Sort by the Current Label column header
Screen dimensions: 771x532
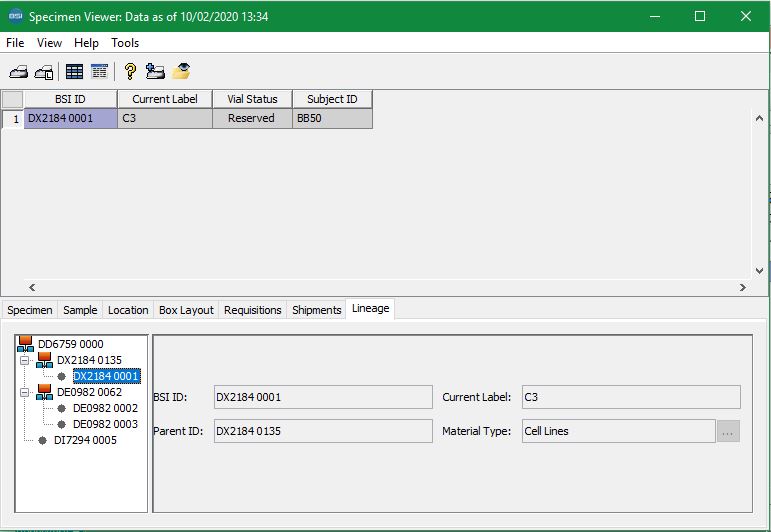click(x=165, y=99)
